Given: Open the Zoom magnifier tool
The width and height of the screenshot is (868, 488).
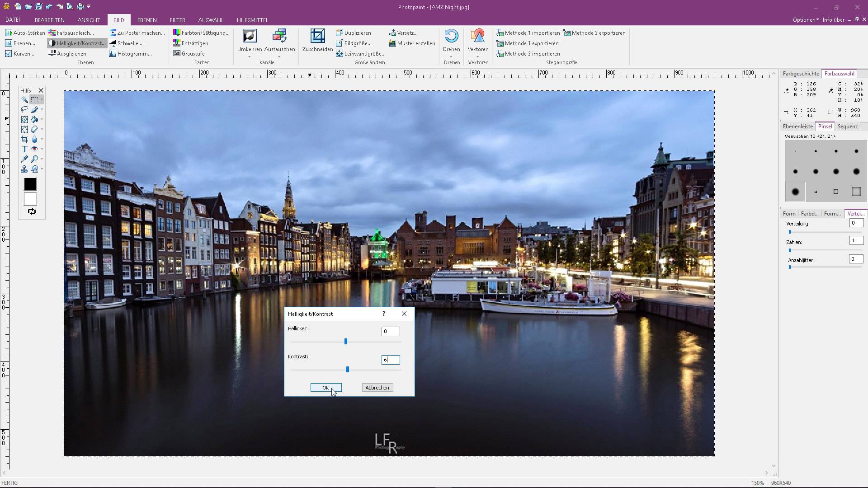Looking at the screenshot, I should coord(36,159).
